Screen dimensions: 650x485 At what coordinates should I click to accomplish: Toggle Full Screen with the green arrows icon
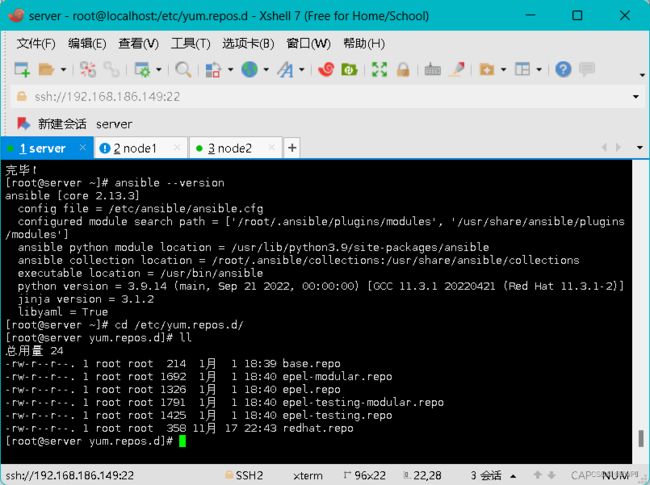(x=379, y=70)
